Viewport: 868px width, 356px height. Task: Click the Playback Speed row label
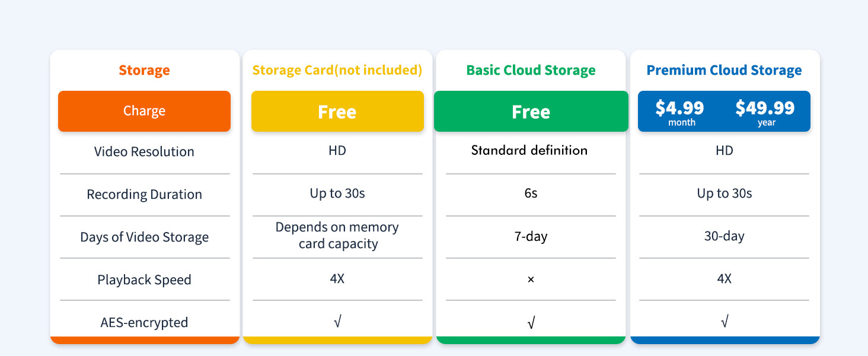click(x=144, y=279)
